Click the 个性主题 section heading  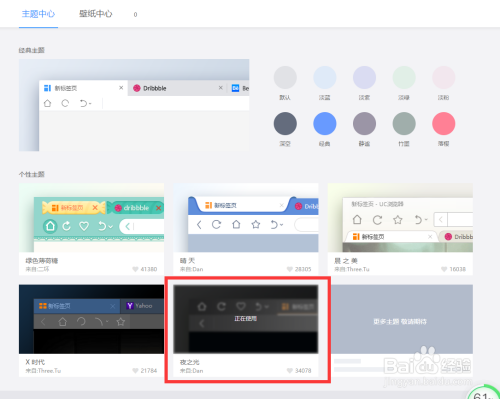[x=32, y=174]
